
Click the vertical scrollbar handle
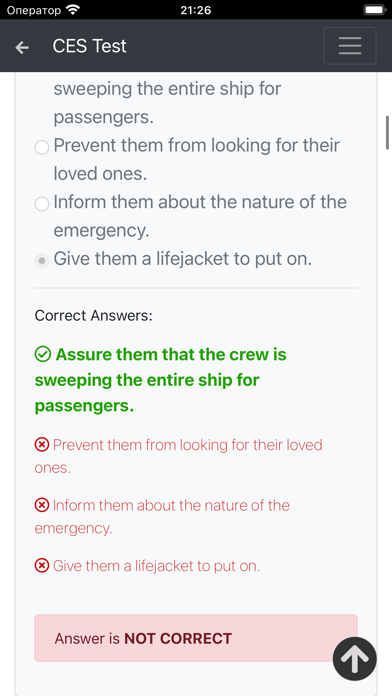[388, 132]
